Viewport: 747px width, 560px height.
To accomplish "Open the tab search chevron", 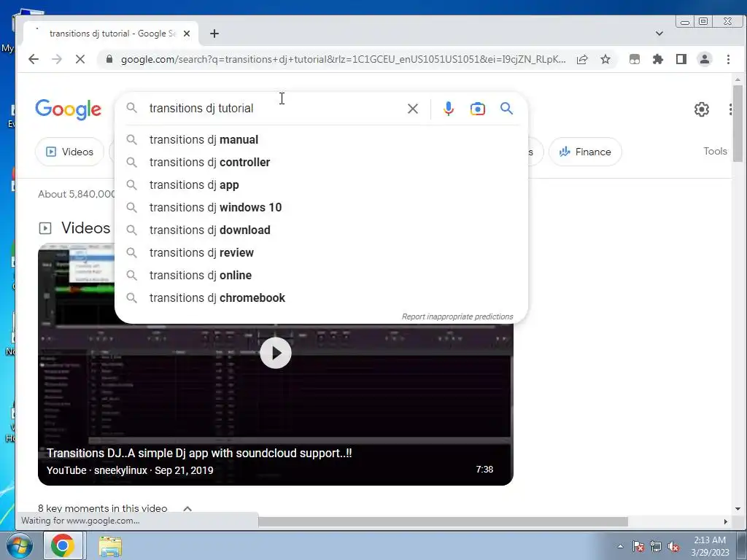I will (x=659, y=34).
